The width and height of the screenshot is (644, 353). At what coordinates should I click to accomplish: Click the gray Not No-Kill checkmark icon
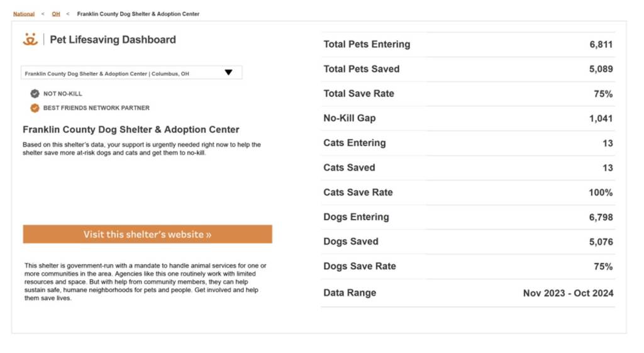[35, 94]
